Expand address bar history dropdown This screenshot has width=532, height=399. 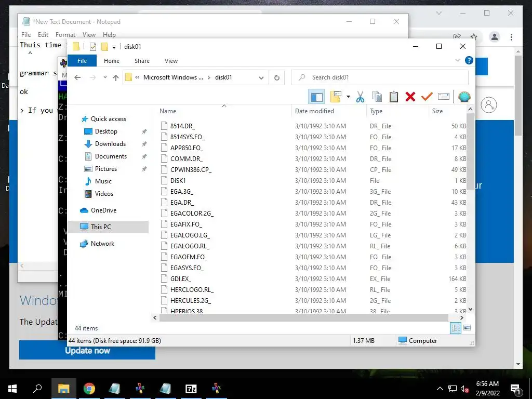pos(261,78)
